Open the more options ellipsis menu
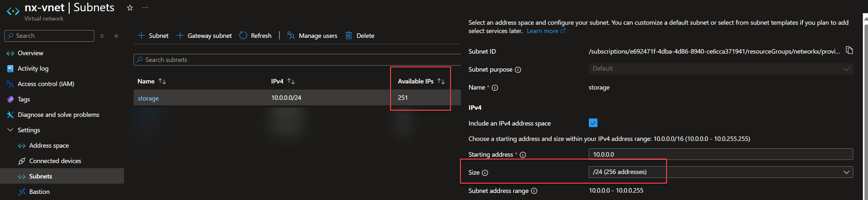The height and width of the screenshot is (200, 868). (x=145, y=7)
